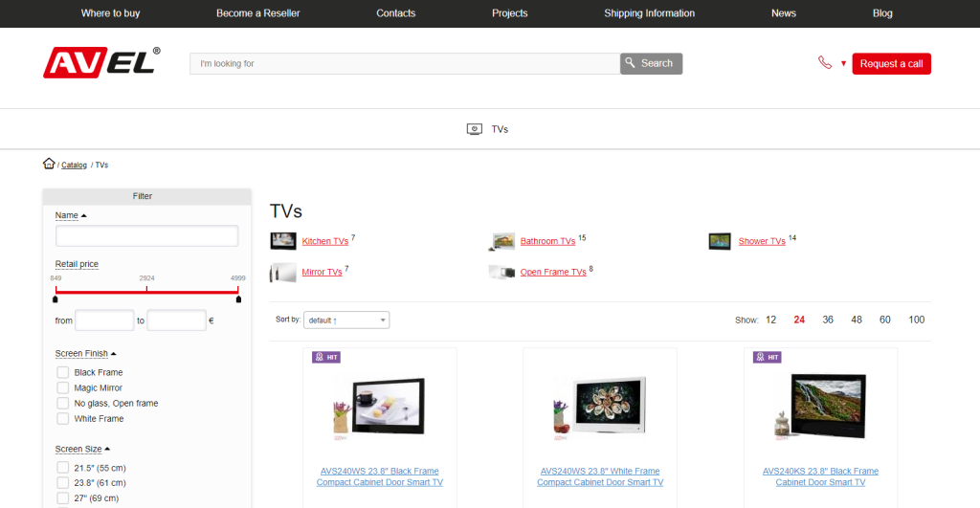
Task: Check the Magic Mirror checkbox
Action: pyautogui.click(x=62, y=388)
